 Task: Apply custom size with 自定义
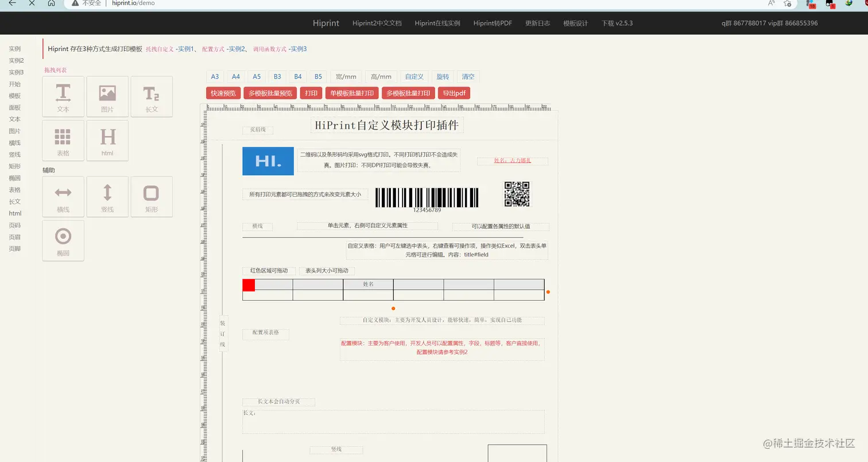tap(414, 76)
